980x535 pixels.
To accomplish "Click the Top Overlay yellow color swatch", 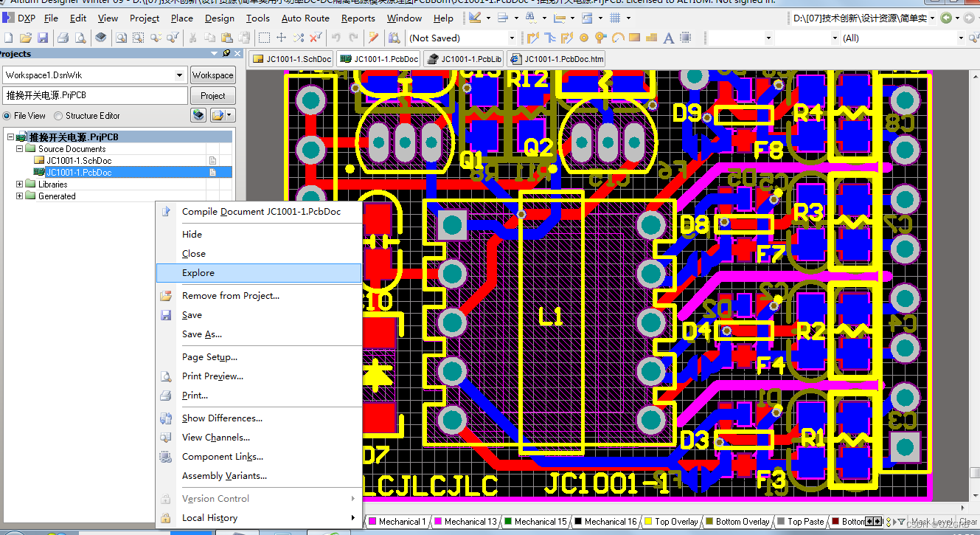I will (648, 520).
